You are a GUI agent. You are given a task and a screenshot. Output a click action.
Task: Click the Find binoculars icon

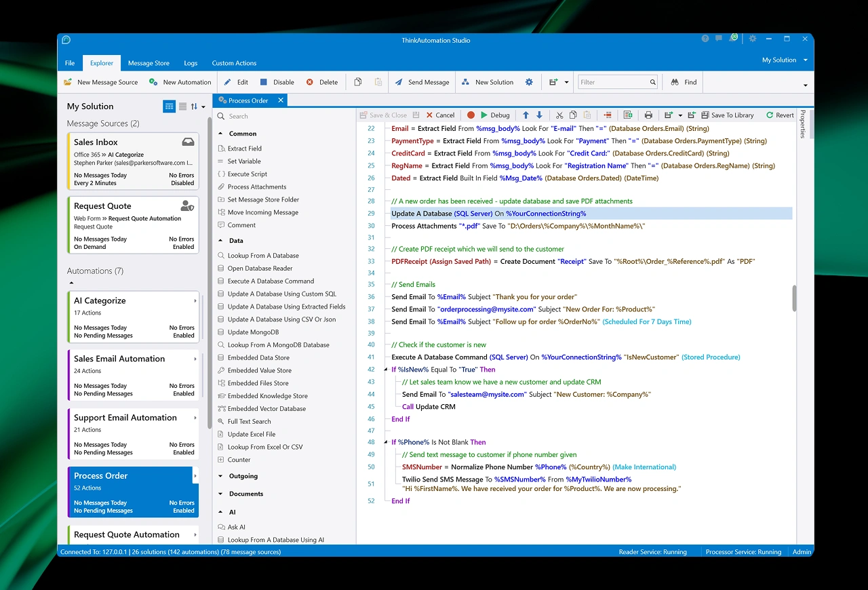click(x=675, y=82)
